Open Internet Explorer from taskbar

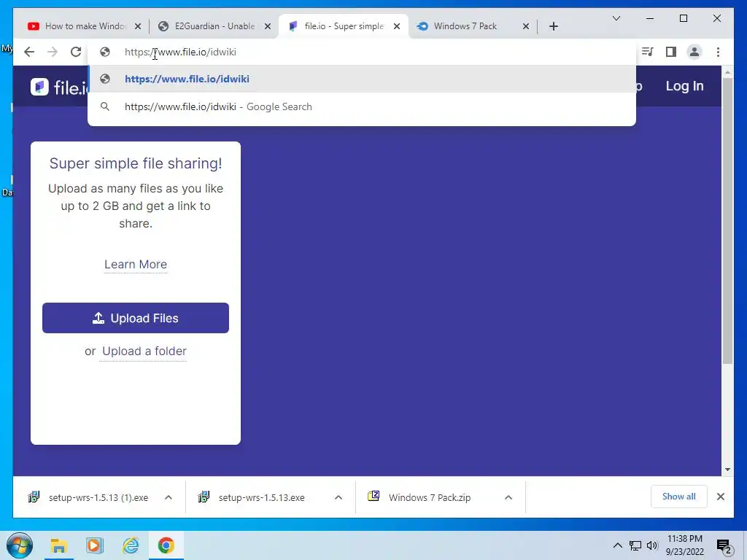(131, 545)
